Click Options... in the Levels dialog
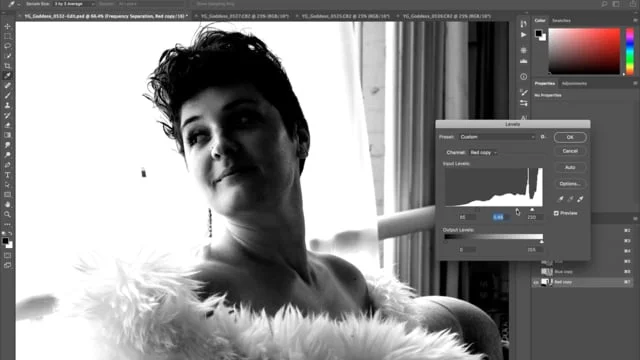Image resolution: width=640 pixels, height=360 pixels. pyautogui.click(x=570, y=184)
